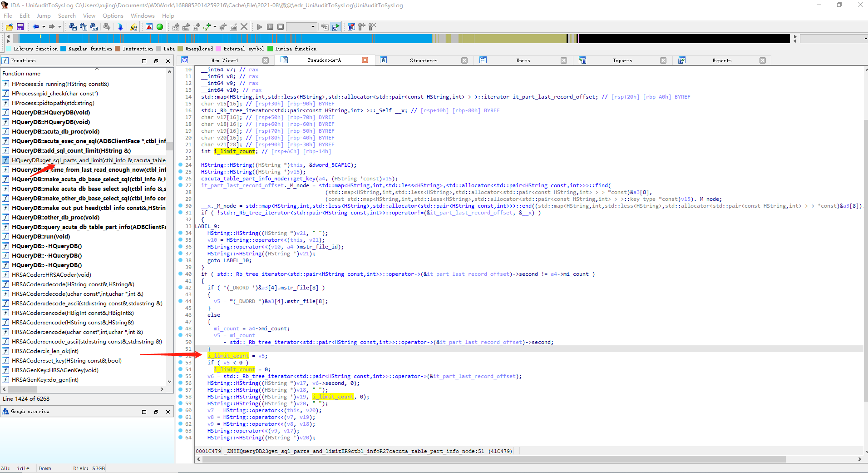Jump back with the blue left arrow

click(x=35, y=27)
